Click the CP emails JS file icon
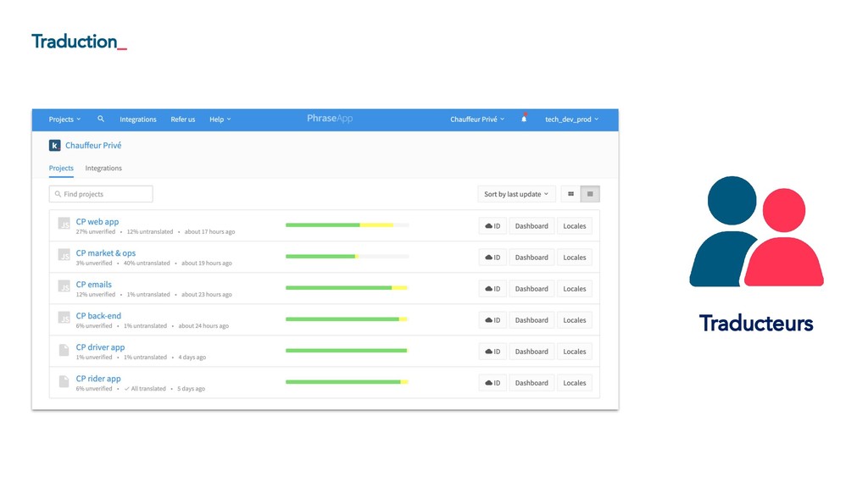The image size is (868, 488). point(64,286)
